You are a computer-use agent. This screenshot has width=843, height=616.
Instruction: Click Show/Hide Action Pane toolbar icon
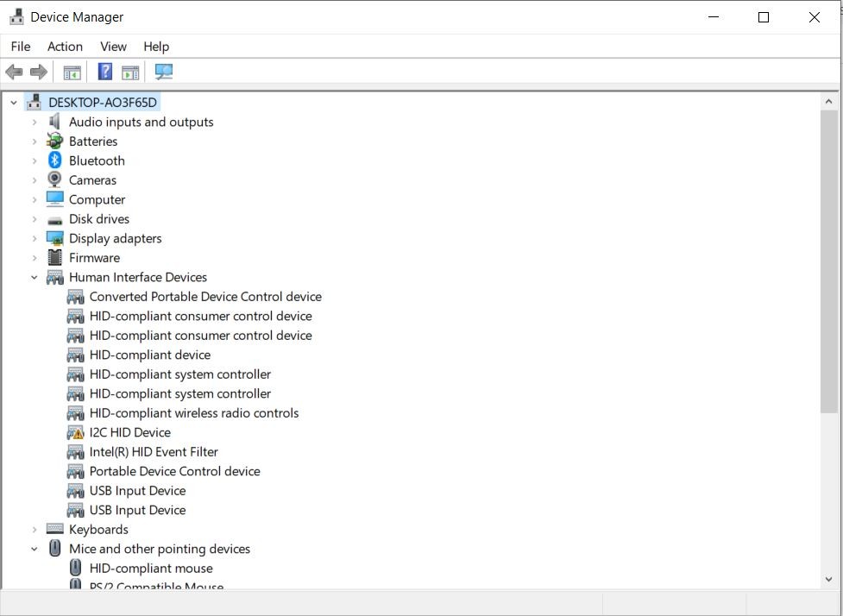pos(130,72)
